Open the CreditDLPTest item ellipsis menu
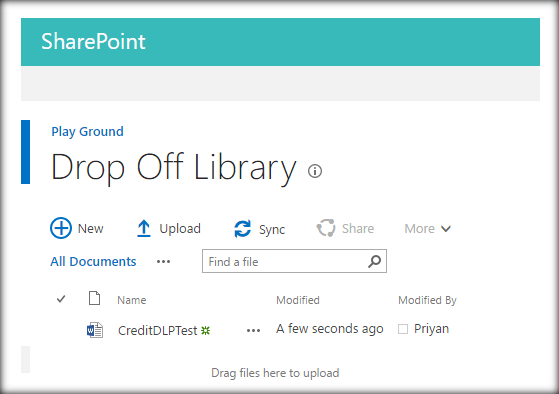 point(253,331)
